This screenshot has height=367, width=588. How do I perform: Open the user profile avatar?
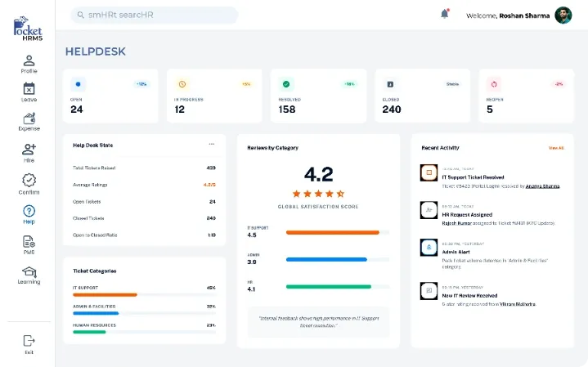(x=563, y=16)
